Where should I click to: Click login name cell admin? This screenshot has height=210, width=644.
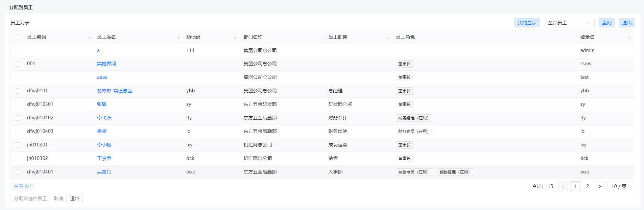588,50
